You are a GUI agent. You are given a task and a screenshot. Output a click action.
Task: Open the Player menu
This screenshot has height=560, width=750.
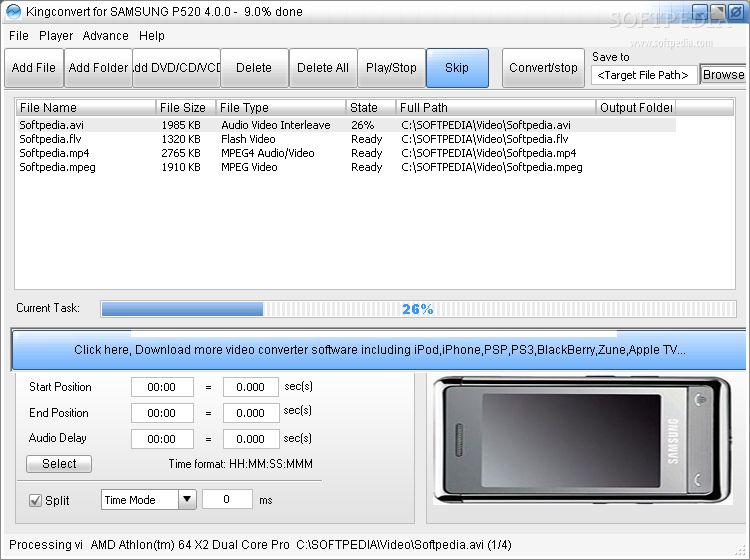tap(56, 36)
